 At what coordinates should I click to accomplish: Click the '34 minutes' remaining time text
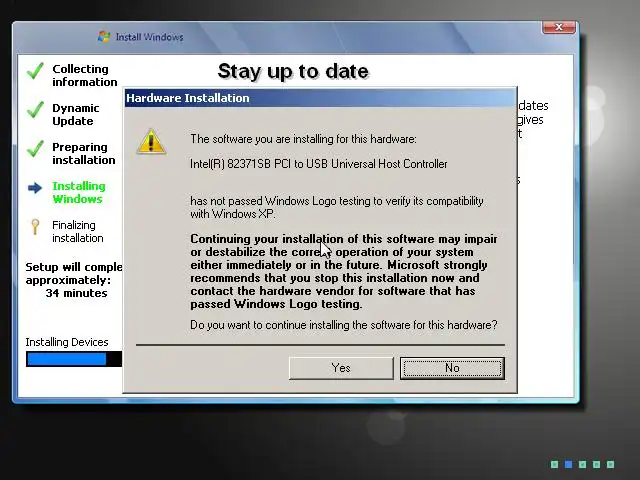[76, 293]
